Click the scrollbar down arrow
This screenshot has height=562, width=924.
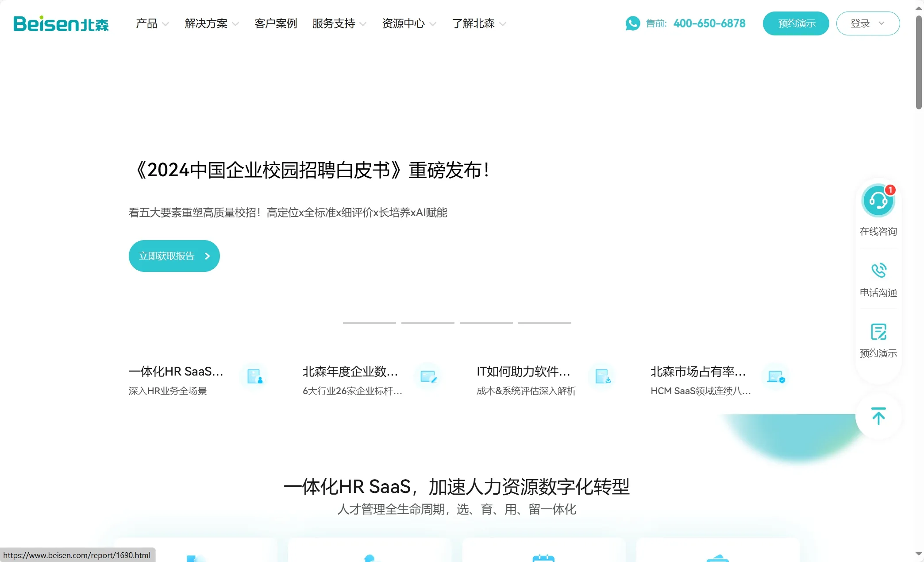(919, 554)
